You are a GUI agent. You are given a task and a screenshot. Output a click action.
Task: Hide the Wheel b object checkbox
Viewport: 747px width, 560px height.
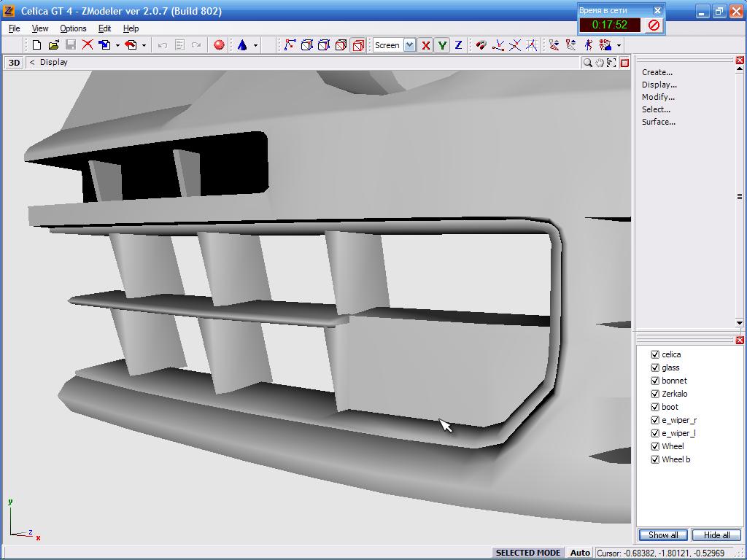[655, 459]
